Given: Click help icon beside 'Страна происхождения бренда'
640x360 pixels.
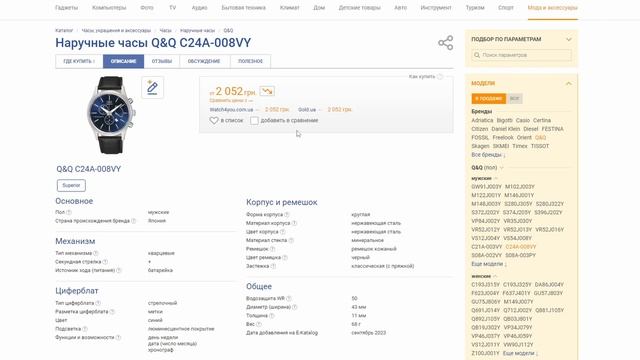Looking at the screenshot, I should (x=133, y=221).
